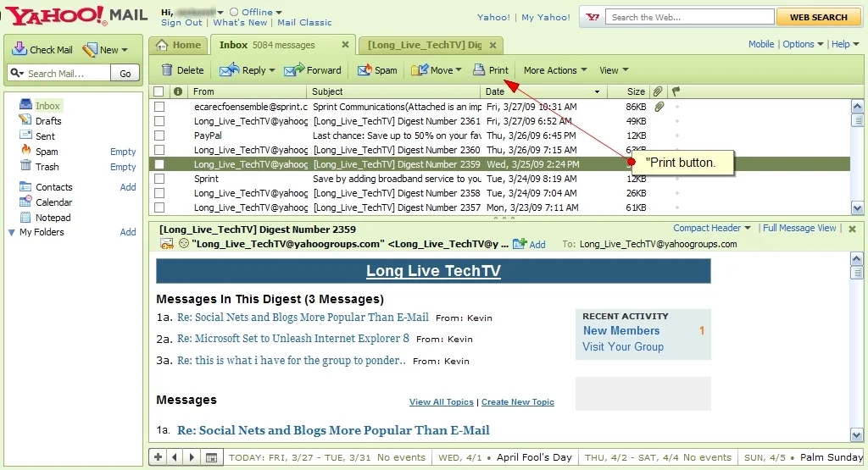Open the View menu

[x=614, y=70]
